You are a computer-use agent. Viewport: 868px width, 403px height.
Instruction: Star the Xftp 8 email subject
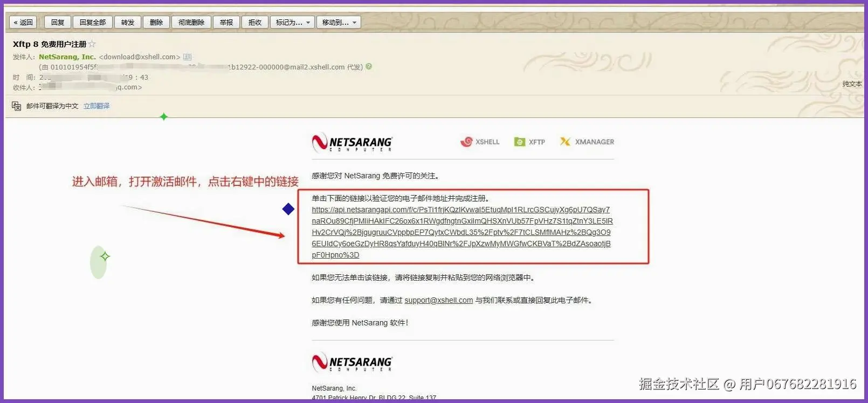pos(92,44)
